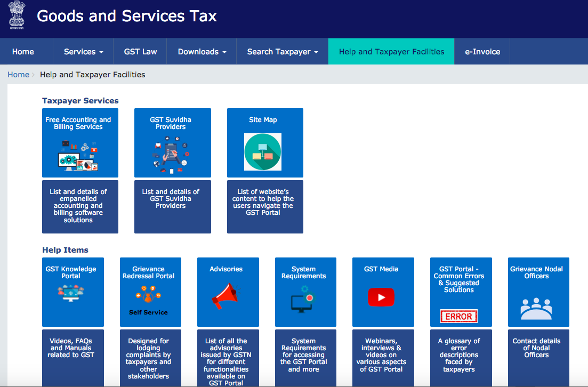Open the Downloads dropdown menu
Viewport: 588px width, 387px height.
click(x=201, y=51)
